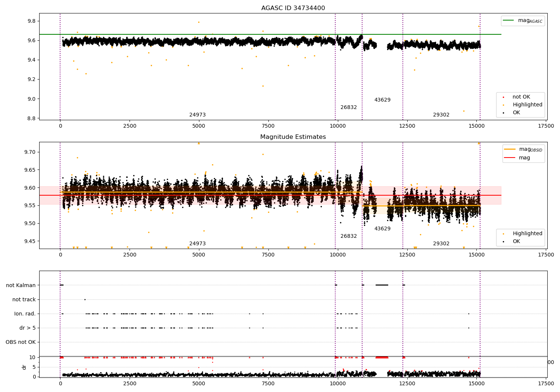Image resolution: width=560 pixels, height=392 pixels.
Task: Click 'not OK' legend entry in top plot
Action: pos(521,97)
